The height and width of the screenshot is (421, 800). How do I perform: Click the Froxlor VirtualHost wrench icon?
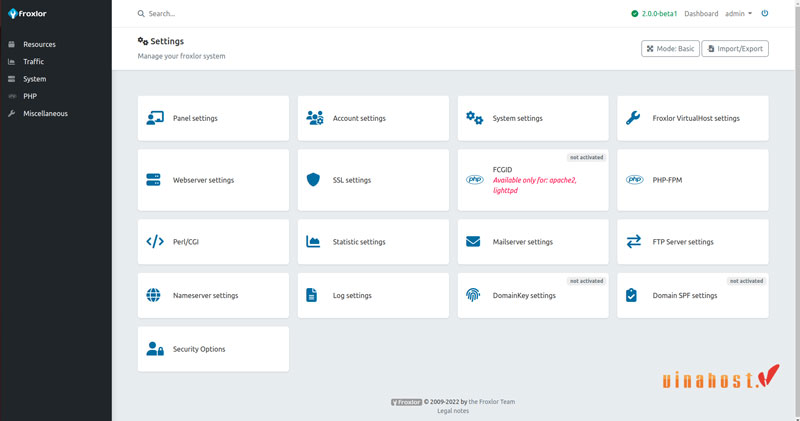pyautogui.click(x=633, y=118)
